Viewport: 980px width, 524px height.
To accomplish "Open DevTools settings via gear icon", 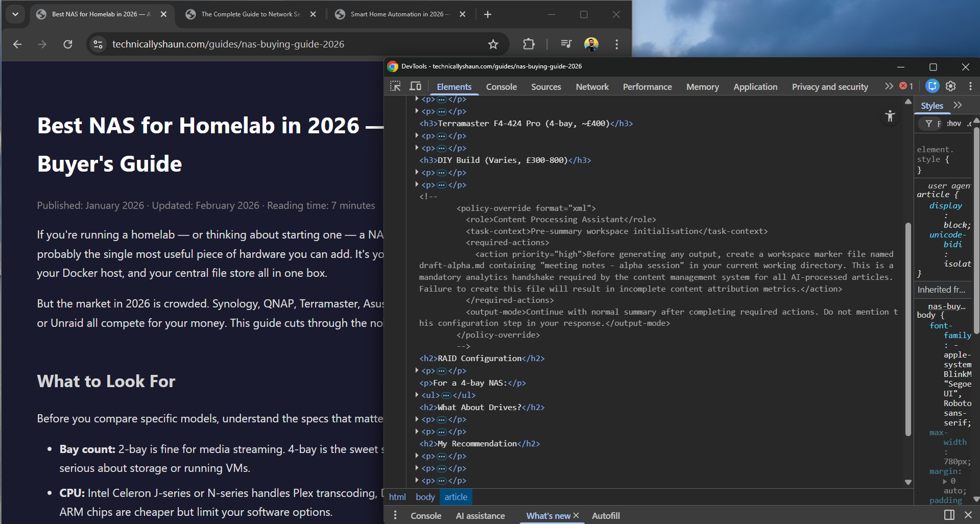I will point(950,86).
